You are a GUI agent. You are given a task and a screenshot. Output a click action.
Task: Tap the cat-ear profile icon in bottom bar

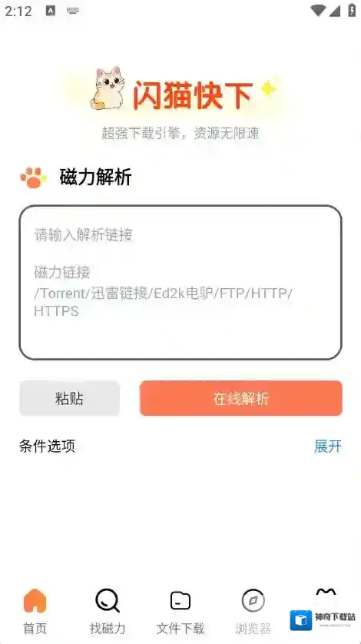click(326, 596)
